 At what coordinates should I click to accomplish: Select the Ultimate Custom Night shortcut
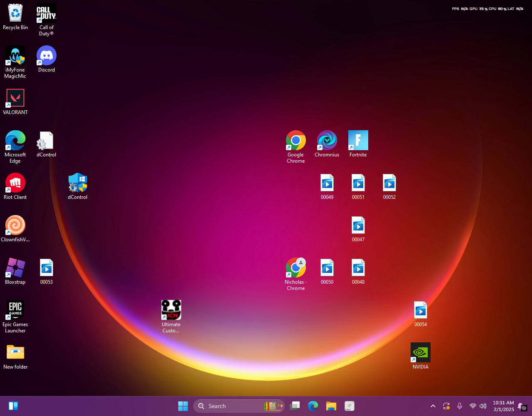click(x=171, y=310)
